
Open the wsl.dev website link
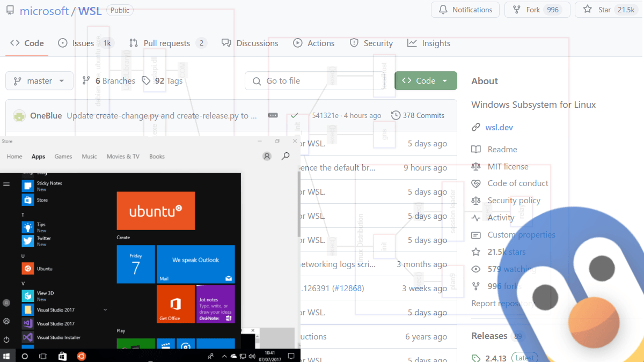(499, 128)
